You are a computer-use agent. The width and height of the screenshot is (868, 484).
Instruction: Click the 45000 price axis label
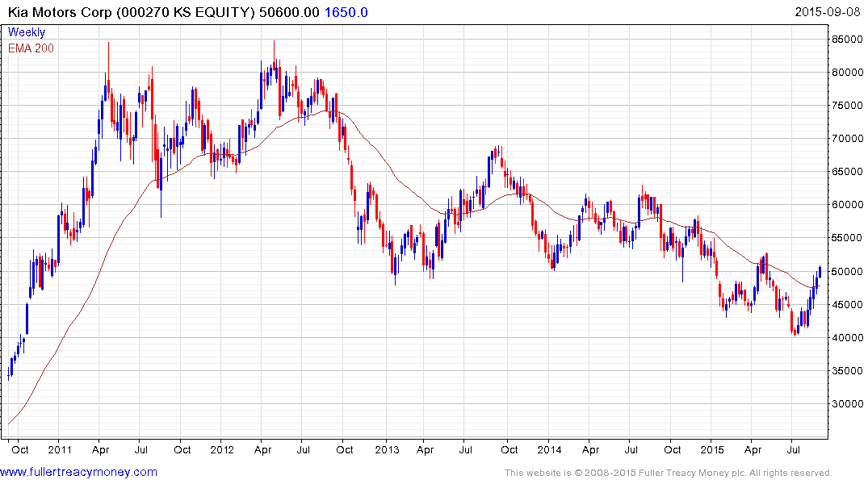pos(847,305)
